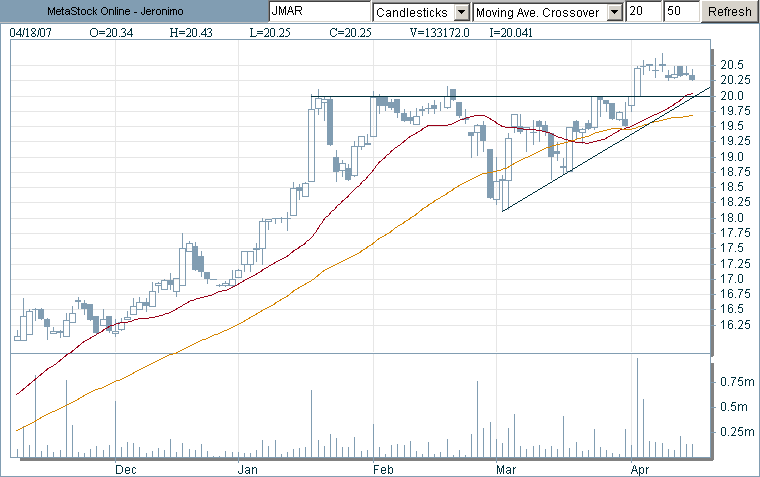Click the 19.0 price axis label
The height and width of the screenshot is (477, 760).
point(732,157)
